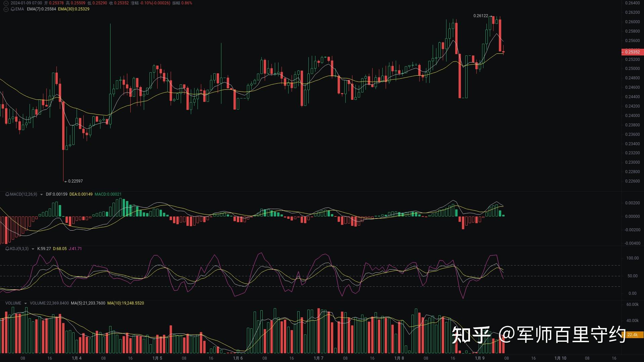Click the volume axis 60.00k label
The height and width of the screenshot is (362, 644).
[x=632, y=305]
